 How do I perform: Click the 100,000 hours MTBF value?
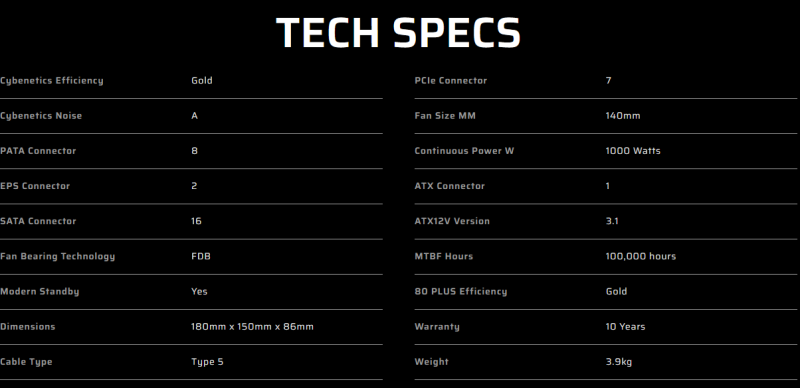(x=640, y=256)
